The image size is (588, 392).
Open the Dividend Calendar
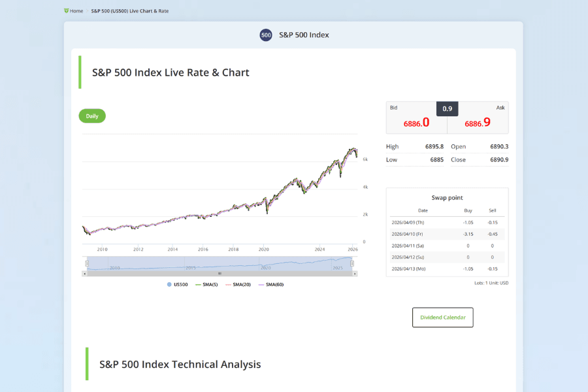click(442, 317)
